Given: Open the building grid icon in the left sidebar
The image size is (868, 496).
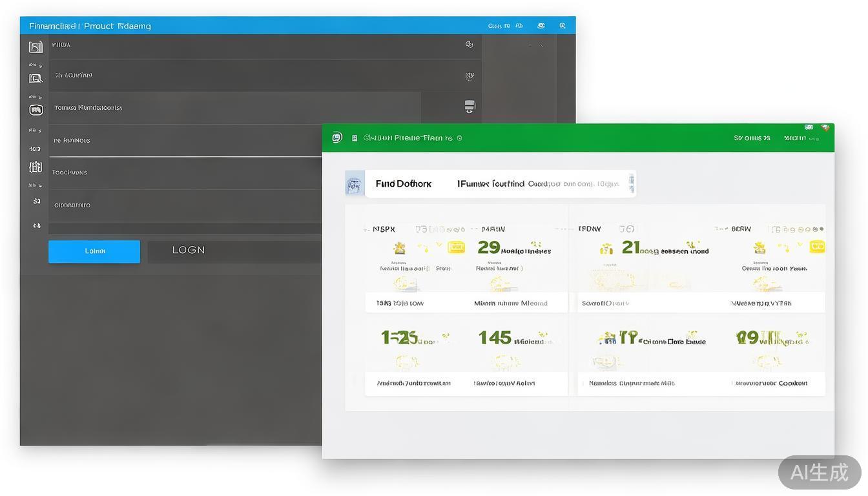Looking at the screenshot, I should [x=36, y=167].
